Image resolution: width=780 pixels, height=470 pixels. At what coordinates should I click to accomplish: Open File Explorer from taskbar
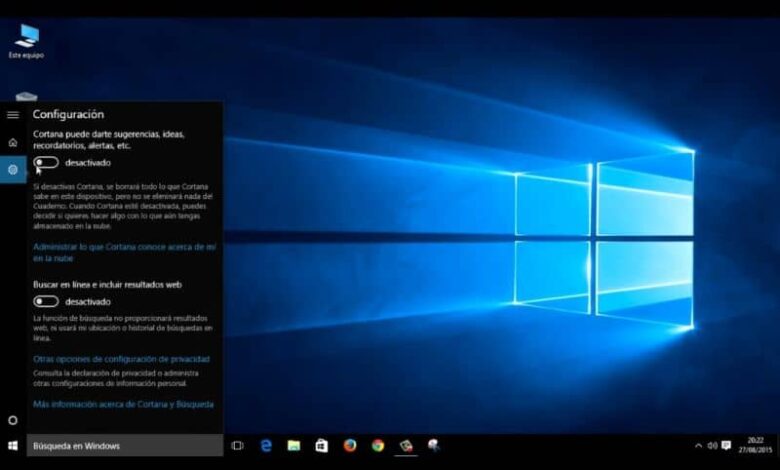pos(294,446)
